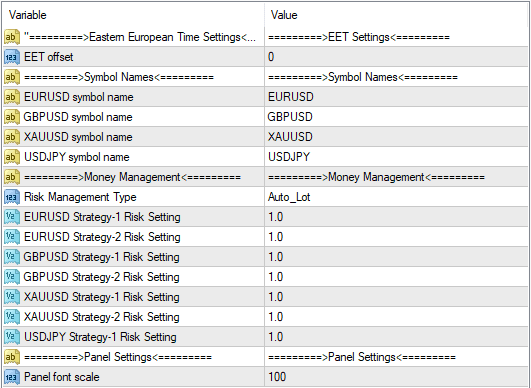Click the double icon beside USDJPY Strategy-1 Risk Setting

tap(12, 337)
